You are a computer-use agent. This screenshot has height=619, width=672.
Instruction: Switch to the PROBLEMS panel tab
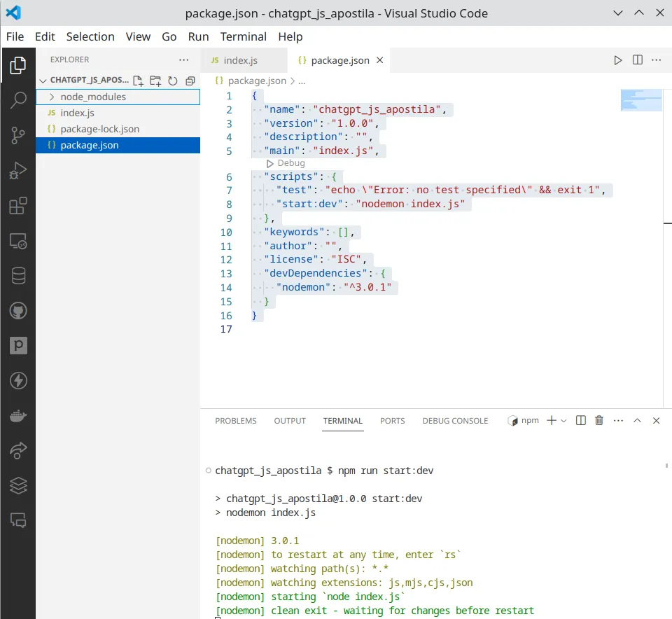236,421
